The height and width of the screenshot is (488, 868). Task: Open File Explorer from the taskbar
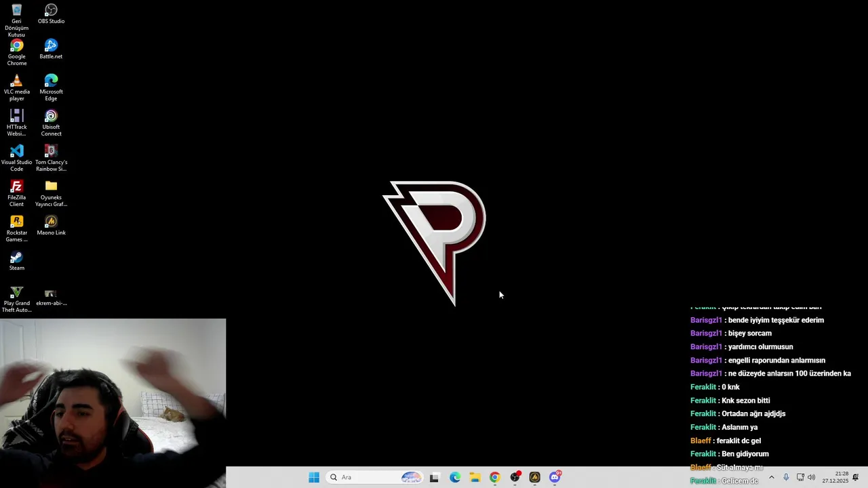475,477
